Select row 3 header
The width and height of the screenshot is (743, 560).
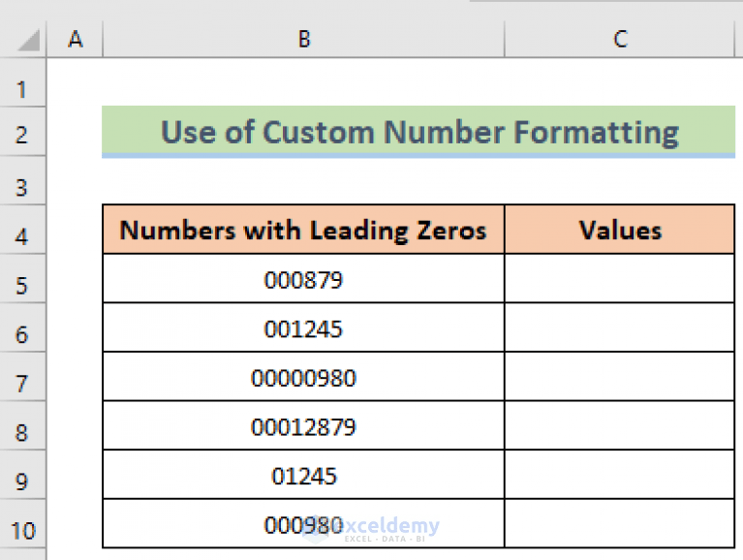tap(22, 181)
